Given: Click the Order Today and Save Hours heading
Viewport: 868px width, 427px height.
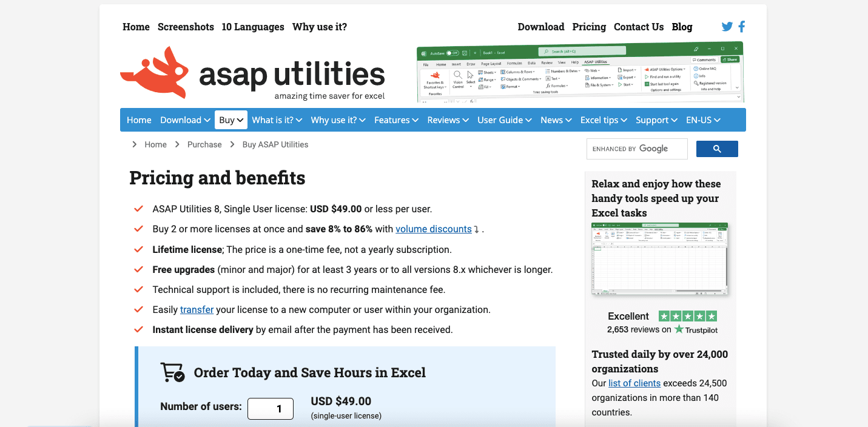Looking at the screenshot, I should point(310,372).
